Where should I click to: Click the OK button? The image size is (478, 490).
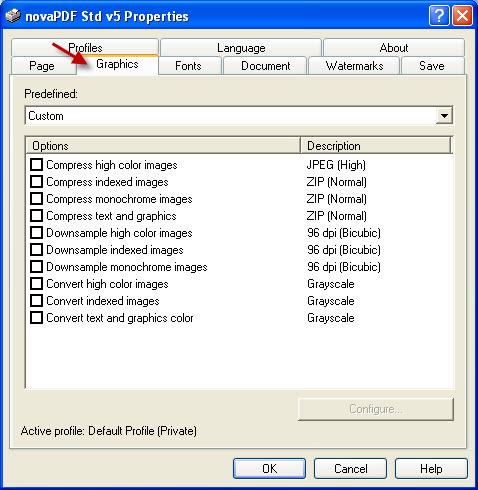(x=269, y=469)
